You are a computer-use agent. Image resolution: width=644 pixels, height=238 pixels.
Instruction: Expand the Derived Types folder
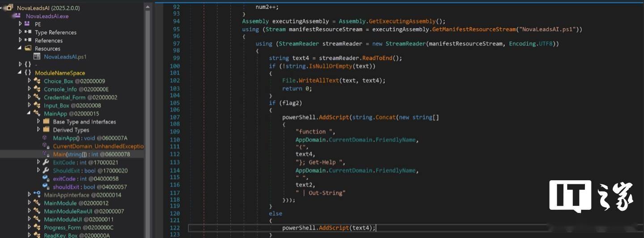pyautogui.click(x=38, y=129)
